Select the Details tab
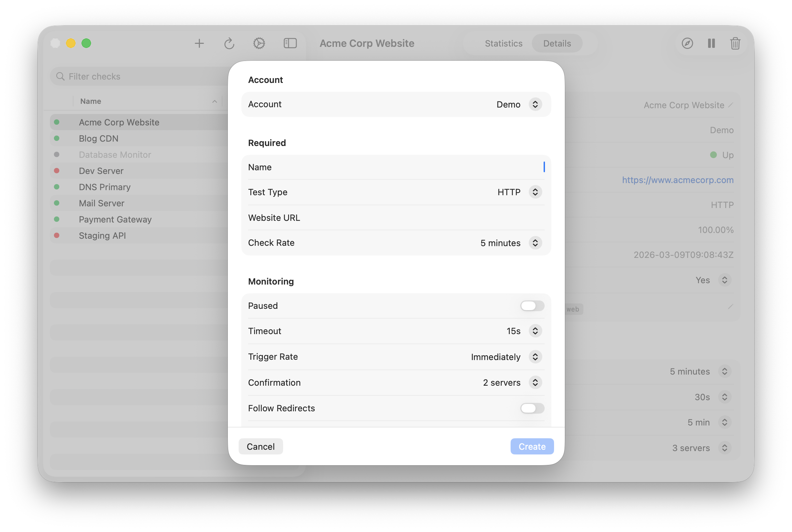 (557, 43)
